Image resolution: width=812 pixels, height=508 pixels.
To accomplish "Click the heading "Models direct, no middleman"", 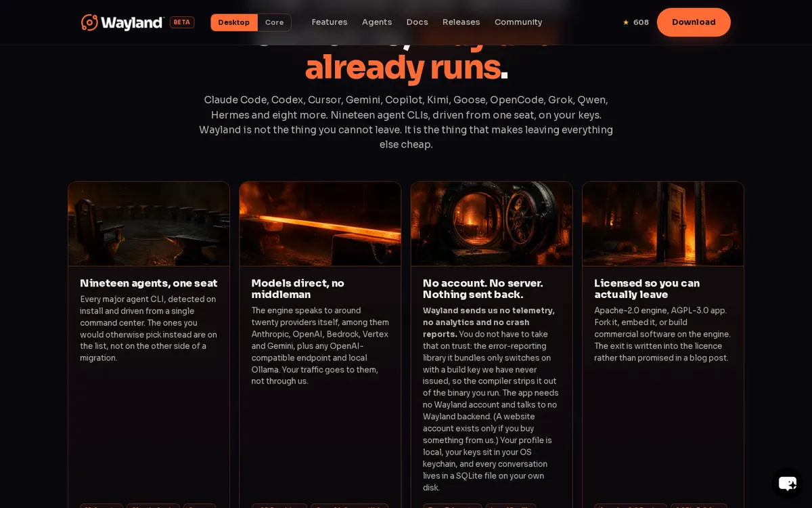I will tap(298, 289).
